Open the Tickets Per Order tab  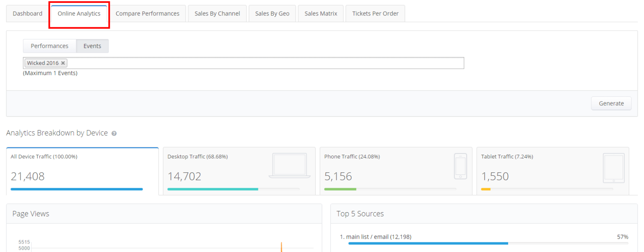point(375,13)
